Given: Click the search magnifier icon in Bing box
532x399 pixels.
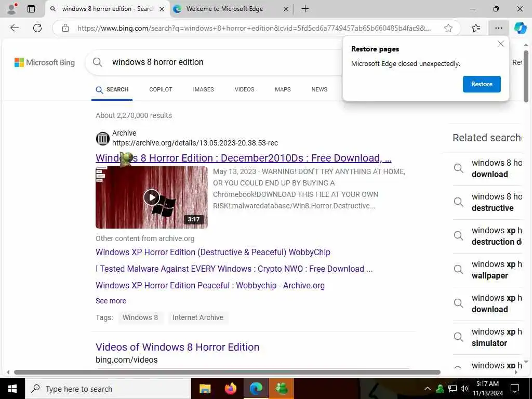Looking at the screenshot, I should tap(97, 62).
